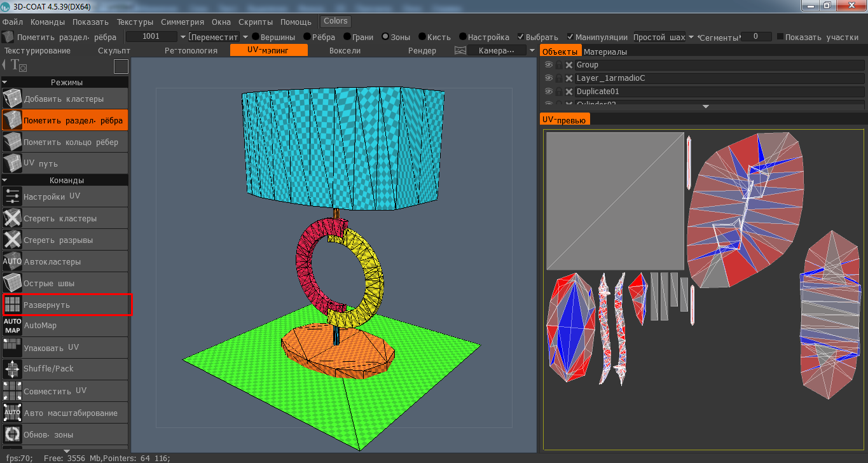Run the Autoclusters (Автокластеры) AUTO icon
This screenshot has height=463, width=868.
click(12, 262)
